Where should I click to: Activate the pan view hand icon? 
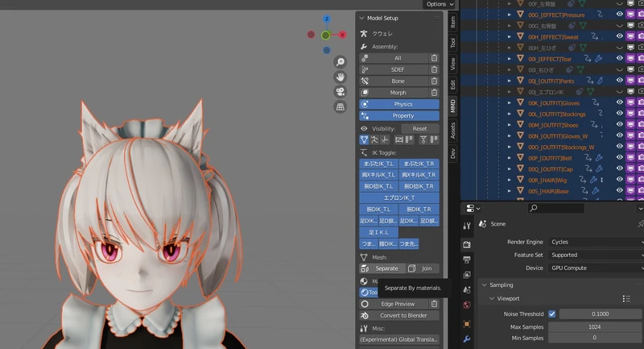[x=340, y=77]
